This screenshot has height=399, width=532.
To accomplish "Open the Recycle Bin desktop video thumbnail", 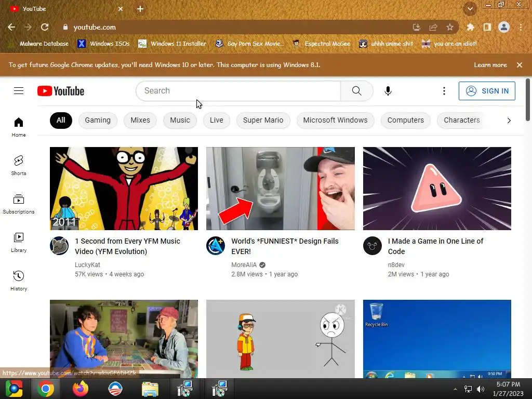I will (x=437, y=339).
